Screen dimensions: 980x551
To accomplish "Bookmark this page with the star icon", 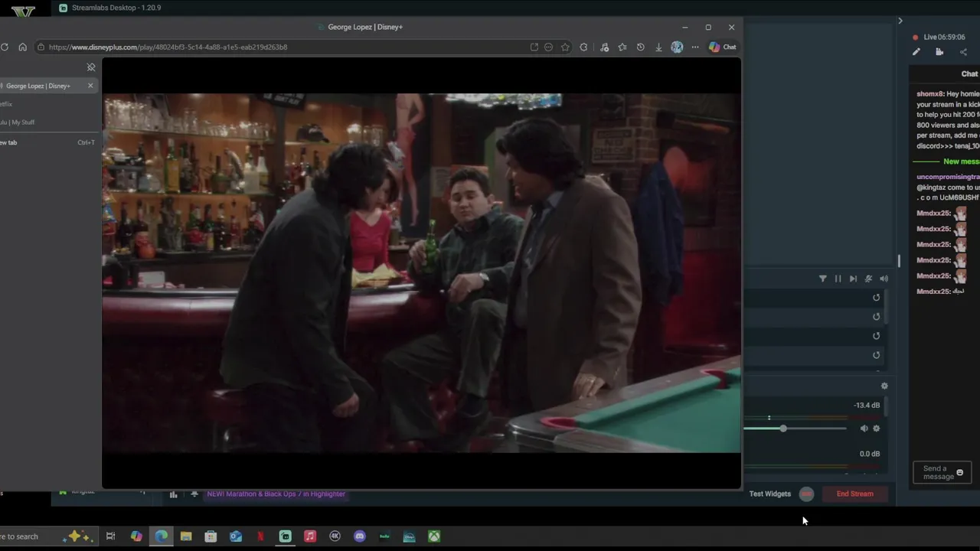I will (565, 47).
